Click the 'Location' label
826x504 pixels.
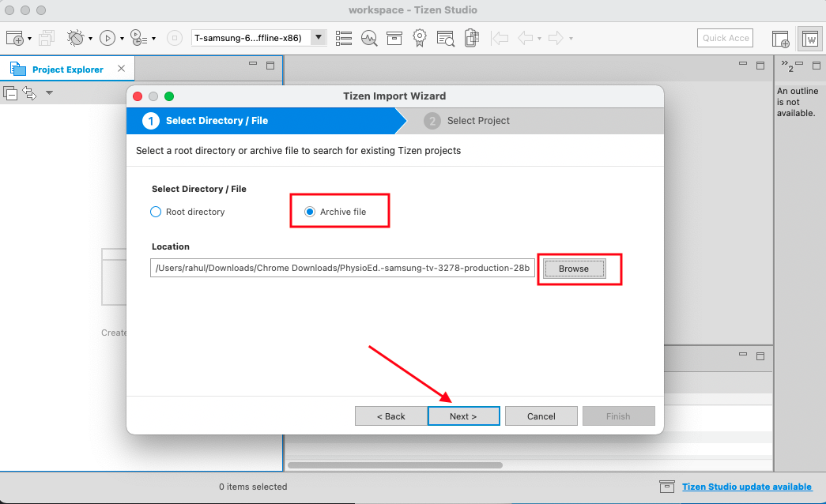point(171,246)
